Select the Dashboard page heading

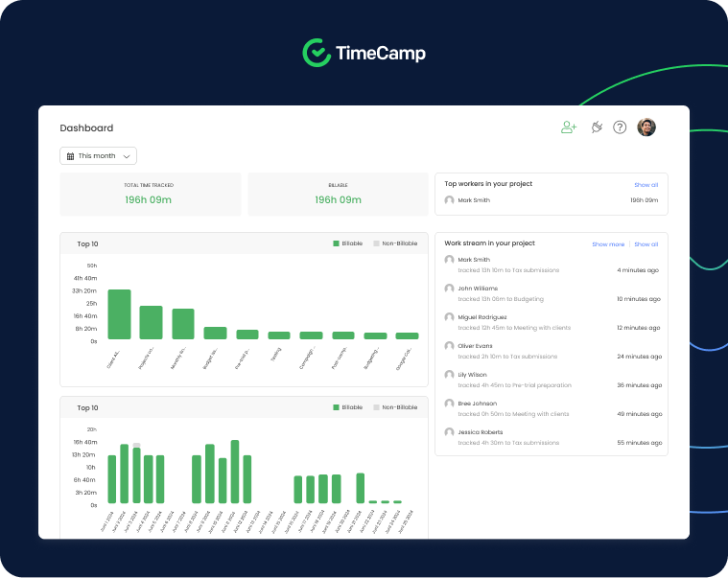click(x=86, y=128)
